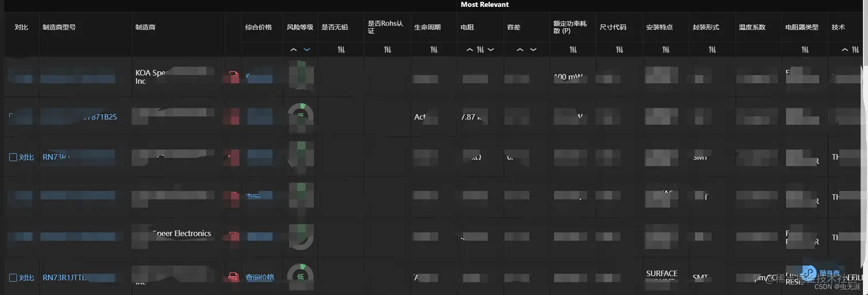Sort 风险等级 column descending with blue down arrow
This screenshot has width=868, height=295.
[307, 50]
